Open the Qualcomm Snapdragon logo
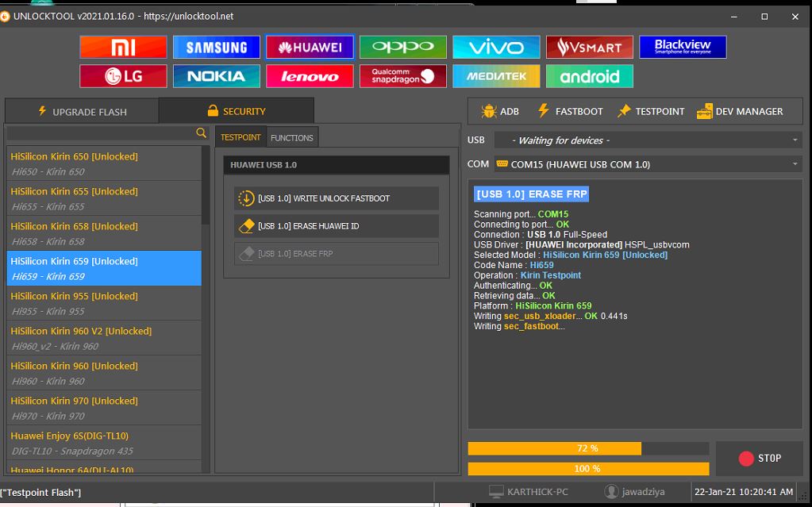Image resolution: width=812 pixels, height=507 pixels. (403, 76)
